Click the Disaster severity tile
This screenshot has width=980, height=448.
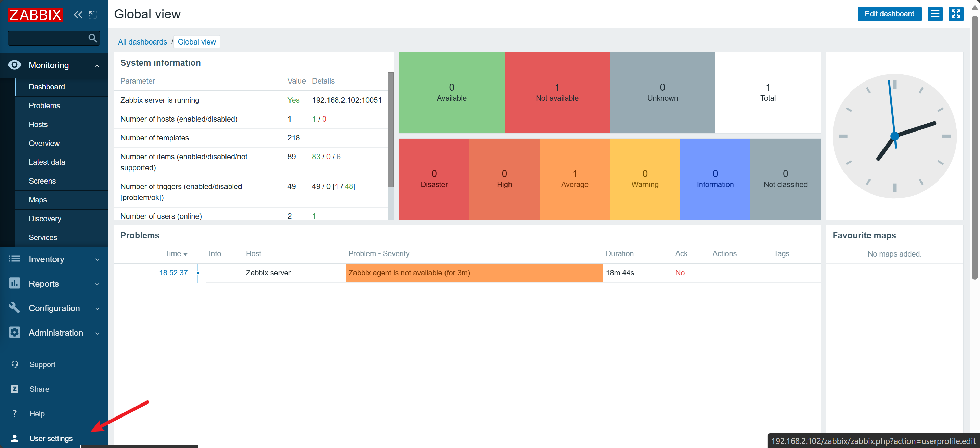click(434, 179)
